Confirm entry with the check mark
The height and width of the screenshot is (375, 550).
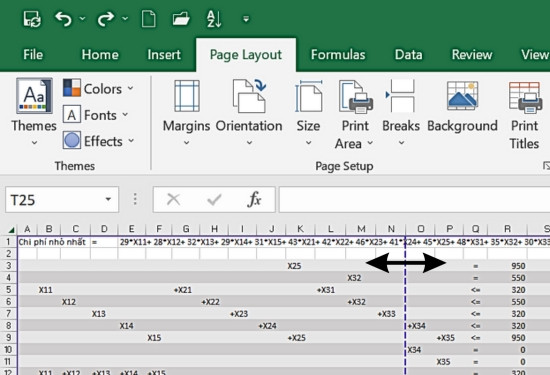(214, 200)
